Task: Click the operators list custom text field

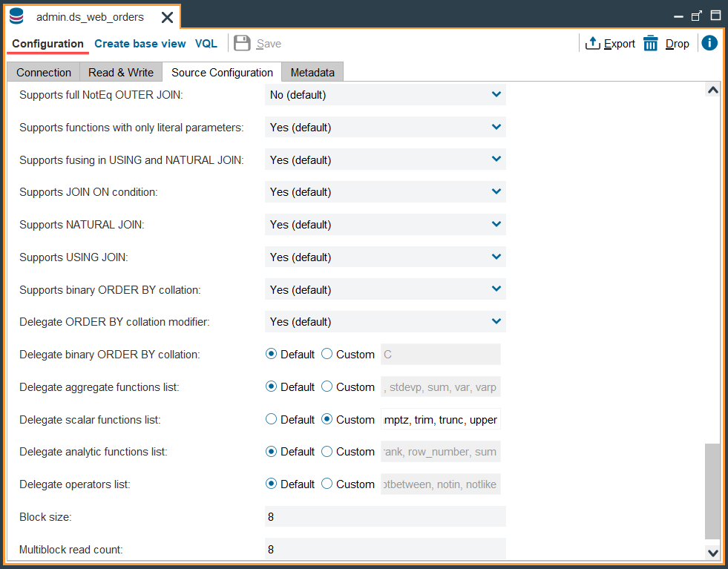Action: [x=441, y=484]
